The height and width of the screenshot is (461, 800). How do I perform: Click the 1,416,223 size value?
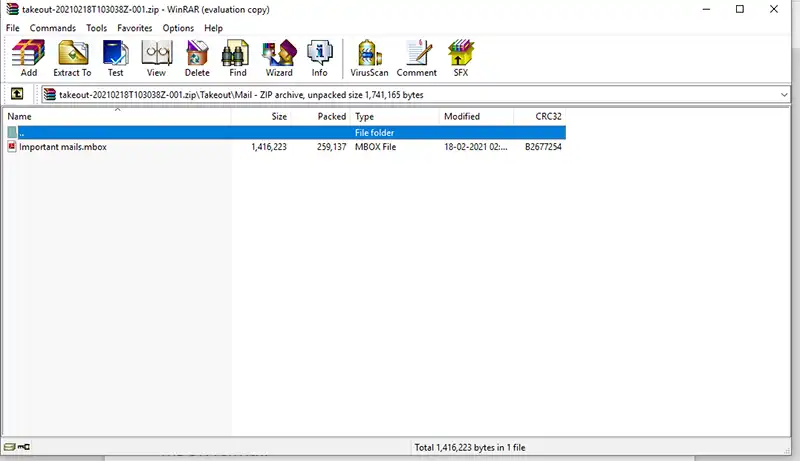[269, 147]
